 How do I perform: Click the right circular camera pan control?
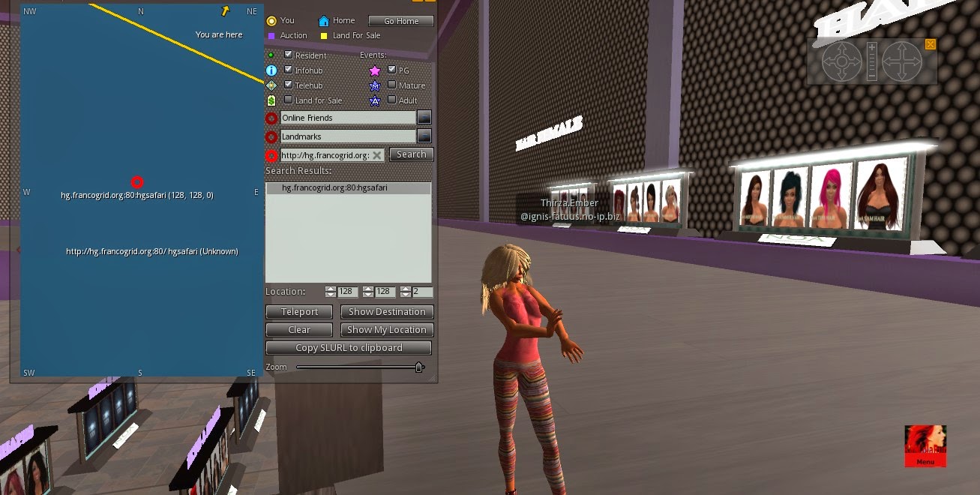(901, 62)
